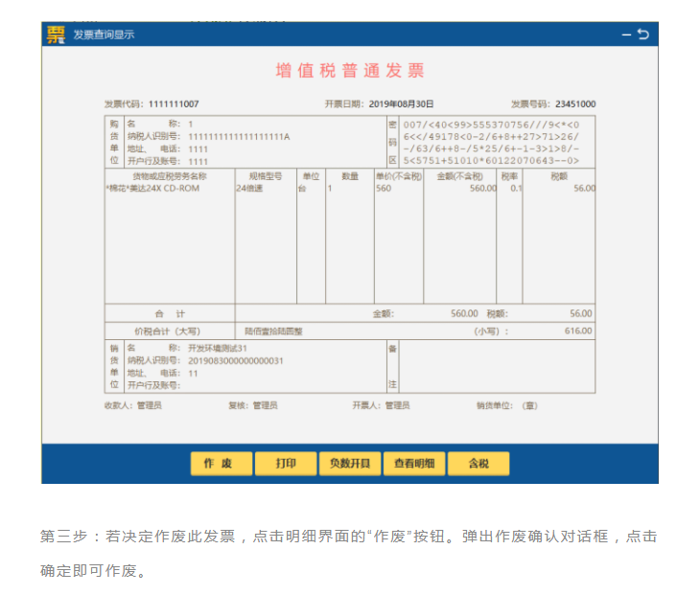Open invoice details via 查看明细 button
The height and width of the screenshot is (595, 700).
[x=414, y=464]
